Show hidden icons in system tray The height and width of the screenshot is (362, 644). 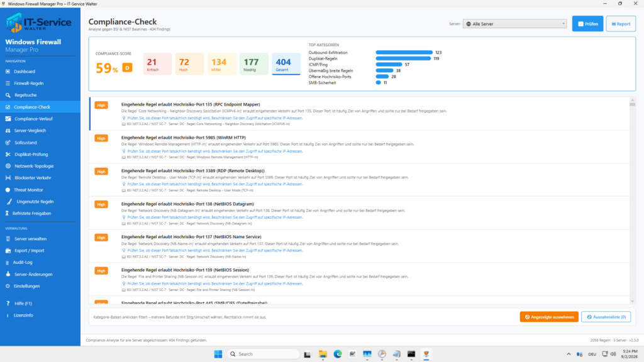(x=569, y=354)
